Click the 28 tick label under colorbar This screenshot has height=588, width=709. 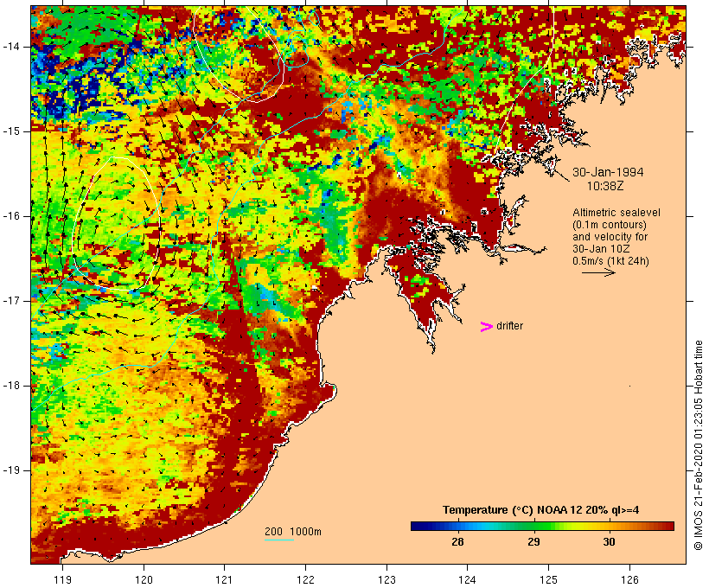pos(457,542)
